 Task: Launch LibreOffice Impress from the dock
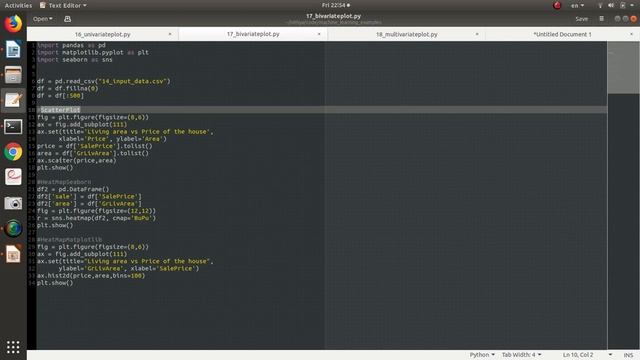13,254
